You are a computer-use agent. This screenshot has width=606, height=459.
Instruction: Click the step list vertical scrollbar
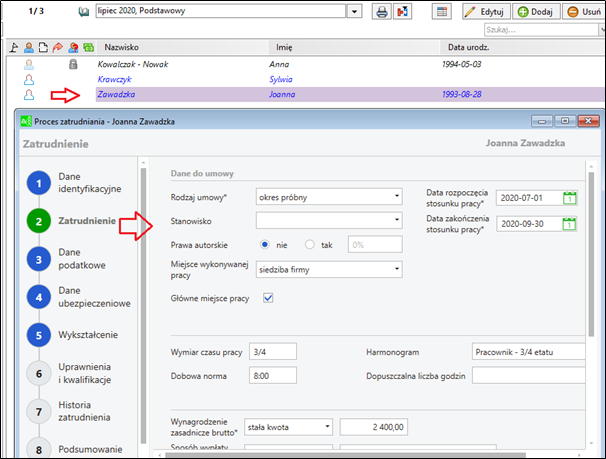pyautogui.click(x=143, y=305)
